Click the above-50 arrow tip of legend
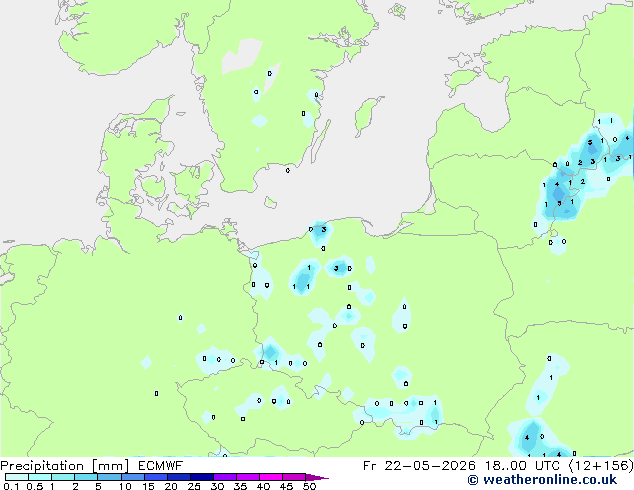Viewport: 634px width, 490px height. (317, 477)
